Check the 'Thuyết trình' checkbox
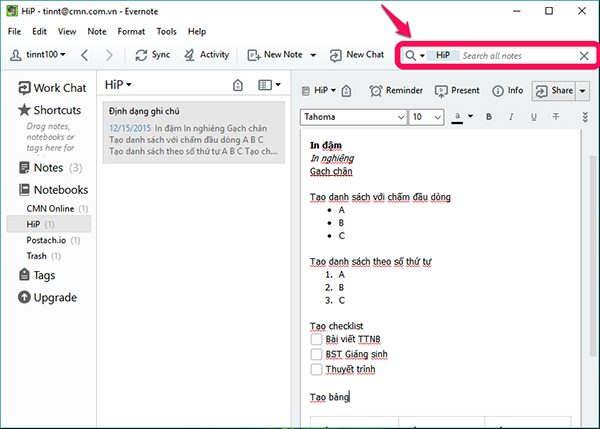This screenshot has height=429, width=600. [x=316, y=369]
